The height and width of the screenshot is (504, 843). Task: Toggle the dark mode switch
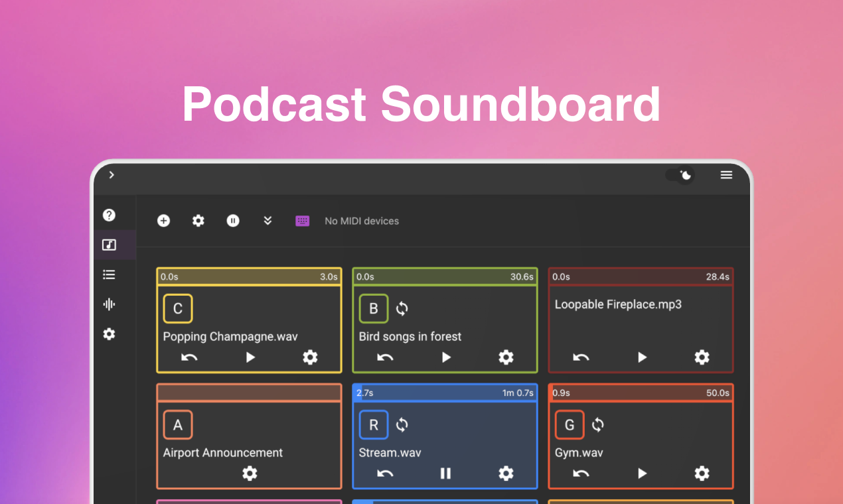tap(678, 174)
